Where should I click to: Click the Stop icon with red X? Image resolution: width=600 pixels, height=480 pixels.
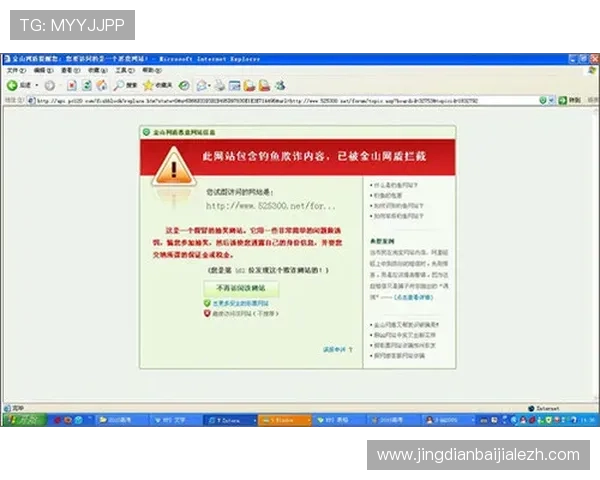tap(72, 85)
